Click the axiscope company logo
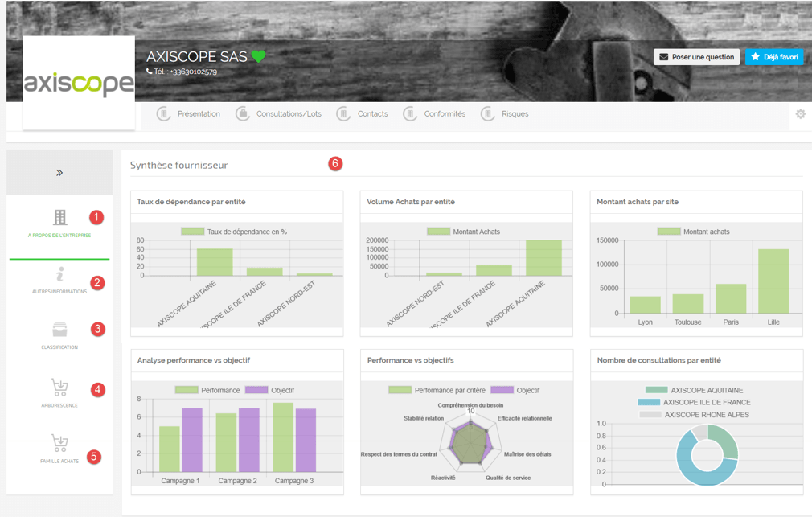Screen dimensions: 812x517 pyautogui.click(x=79, y=83)
